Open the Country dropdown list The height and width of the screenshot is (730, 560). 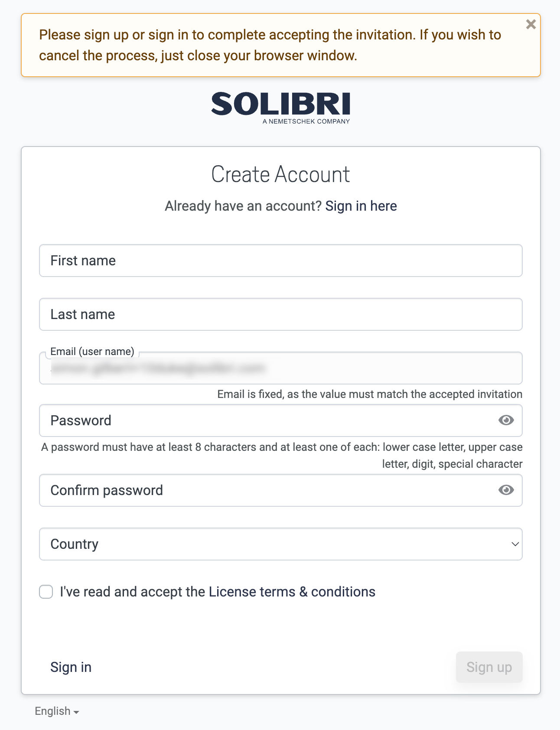pyautogui.click(x=281, y=544)
